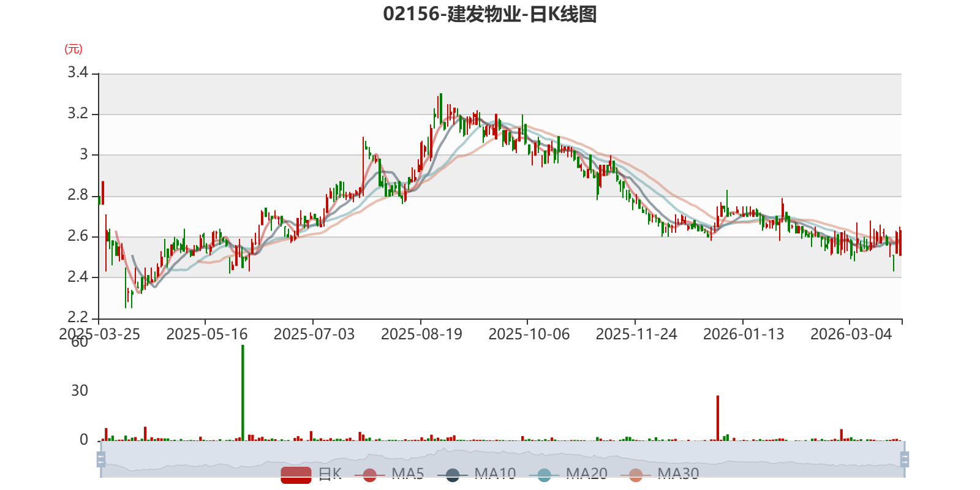Click the 2026-03-04 date label

tap(851, 334)
